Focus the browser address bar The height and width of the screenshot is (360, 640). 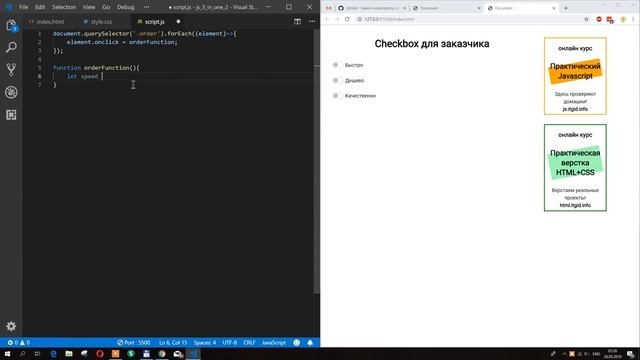[x=469, y=19]
